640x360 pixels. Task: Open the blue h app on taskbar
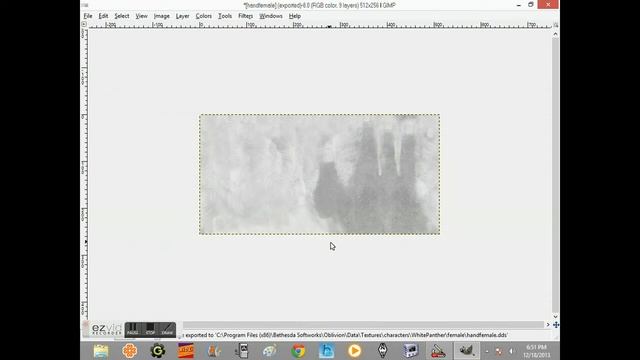326,351
